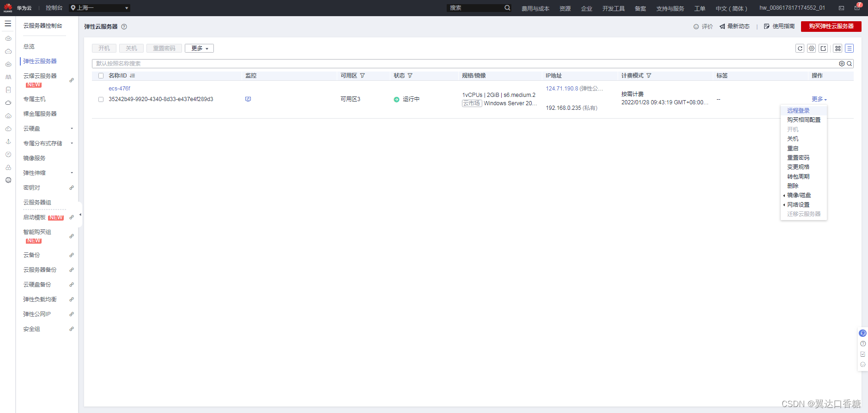Select 转包周期 in the actions menu
This screenshot has width=868, height=413.
[798, 177]
